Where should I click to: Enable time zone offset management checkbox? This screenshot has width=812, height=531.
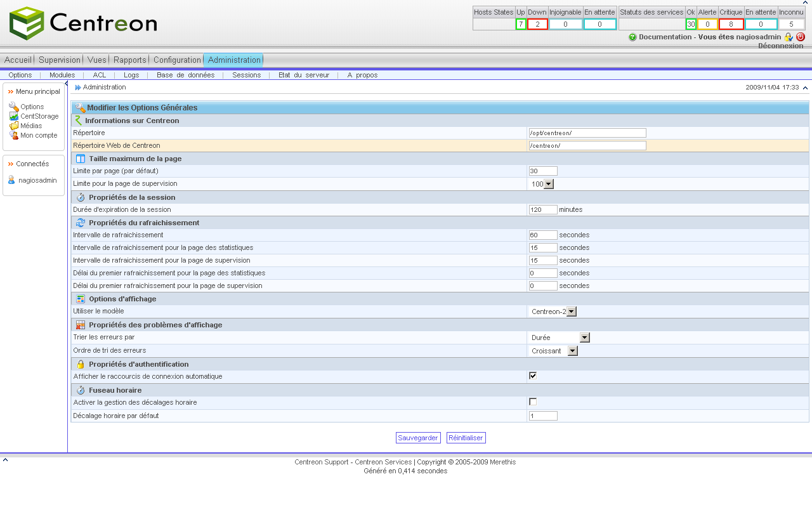tap(533, 402)
